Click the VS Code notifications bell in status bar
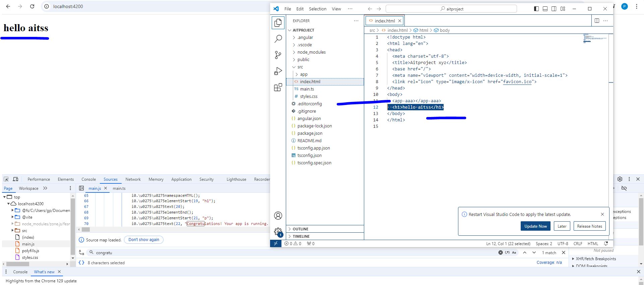 click(606, 244)
